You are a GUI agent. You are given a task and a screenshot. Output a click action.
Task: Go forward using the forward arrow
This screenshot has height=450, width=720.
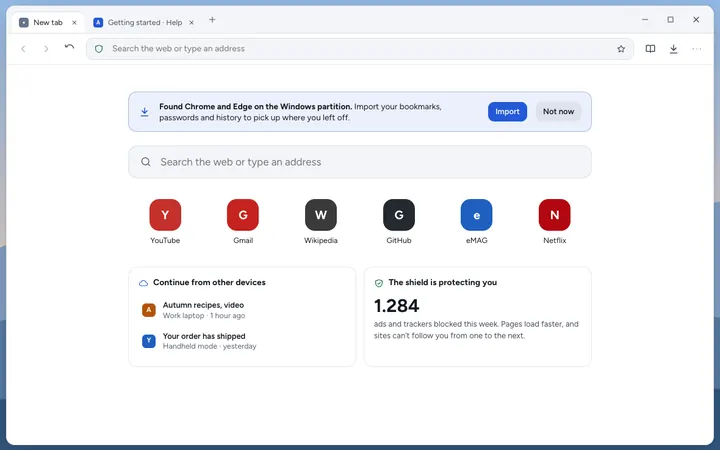pyautogui.click(x=46, y=49)
